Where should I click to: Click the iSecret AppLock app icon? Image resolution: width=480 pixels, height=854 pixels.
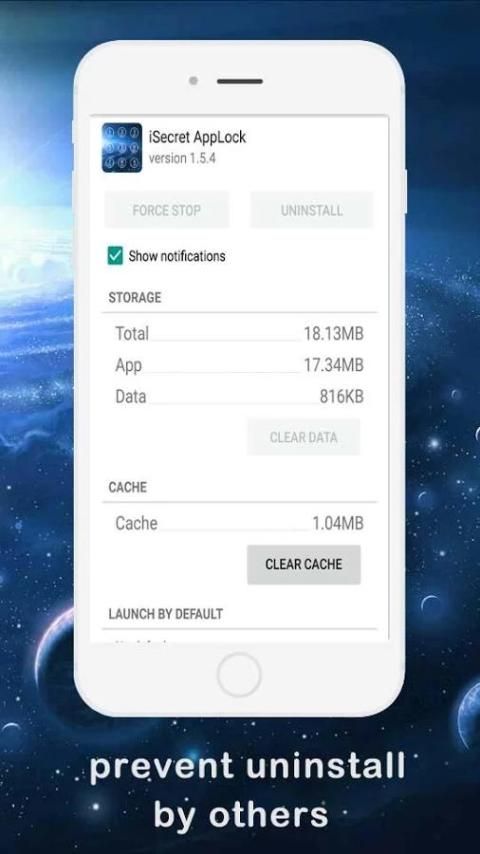pos(121,148)
